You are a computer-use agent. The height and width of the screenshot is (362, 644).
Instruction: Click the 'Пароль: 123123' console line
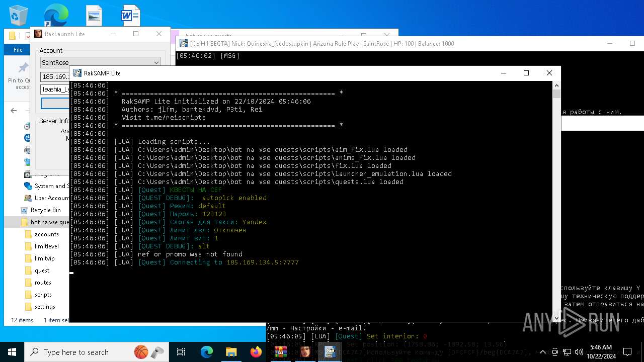pyautogui.click(x=148, y=214)
